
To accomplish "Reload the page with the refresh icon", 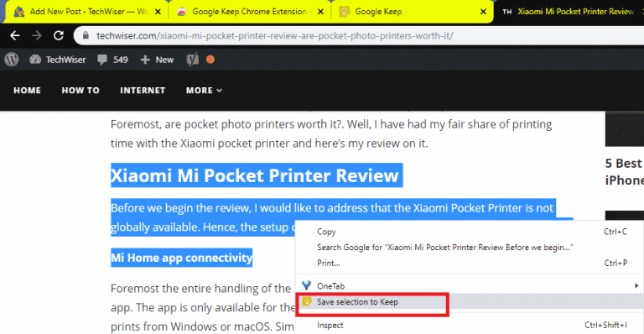I will tap(59, 36).
